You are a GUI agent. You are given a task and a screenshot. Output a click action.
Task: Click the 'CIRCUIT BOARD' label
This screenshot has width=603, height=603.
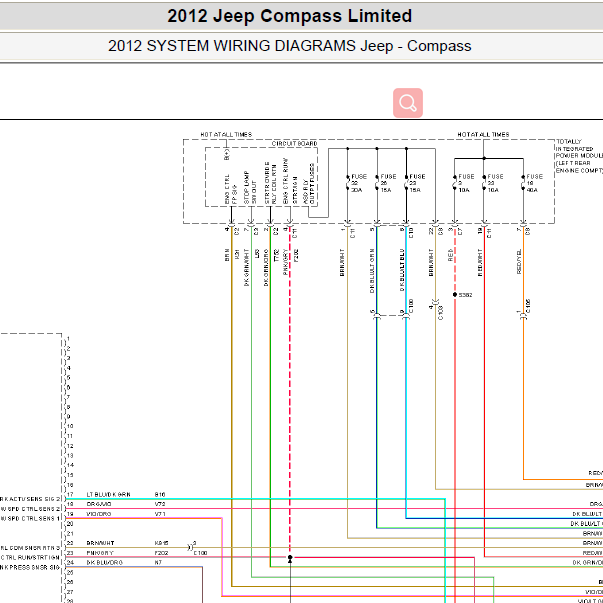tap(295, 143)
